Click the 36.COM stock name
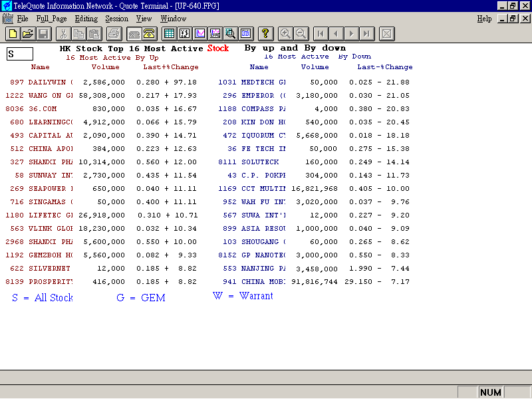532x399 pixels. (43, 108)
